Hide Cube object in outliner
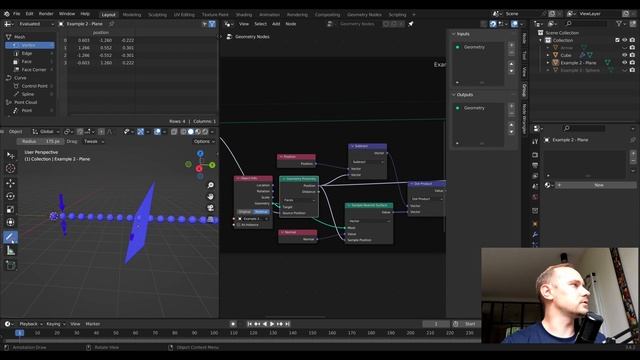640x360 pixels. point(624,55)
